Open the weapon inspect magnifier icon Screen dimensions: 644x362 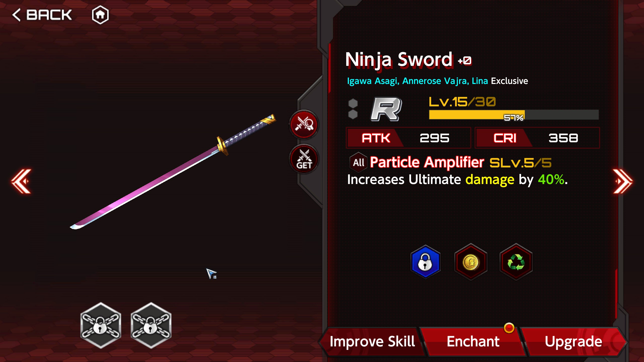click(x=304, y=124)
